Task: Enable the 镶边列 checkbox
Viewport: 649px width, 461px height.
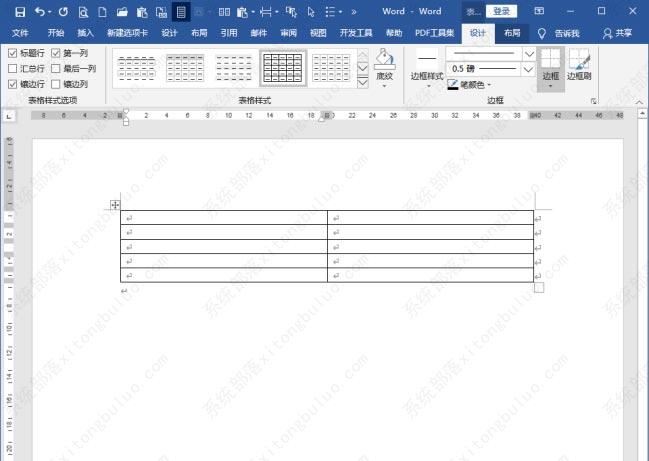Action: [x=56, y=85]
